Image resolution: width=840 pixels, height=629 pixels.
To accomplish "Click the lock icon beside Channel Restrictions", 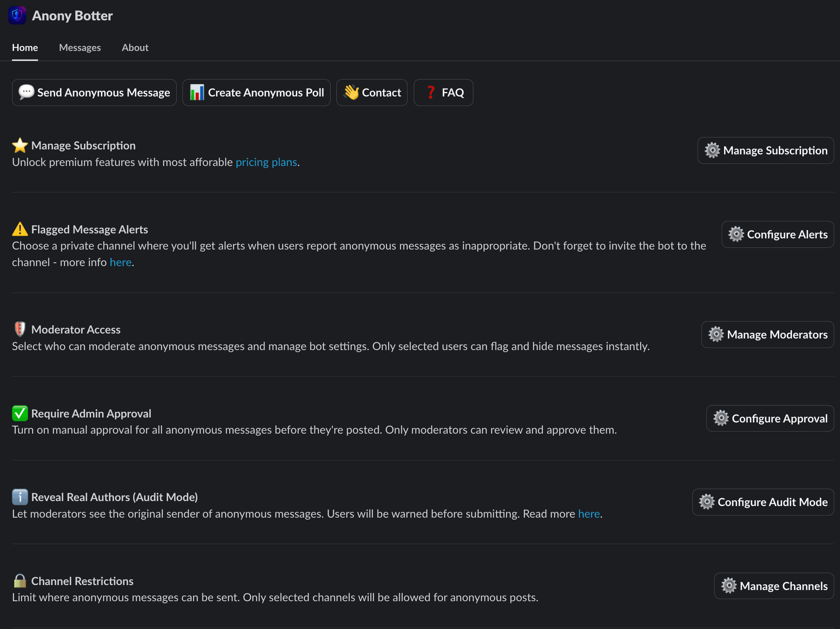I will pos(20,580).
